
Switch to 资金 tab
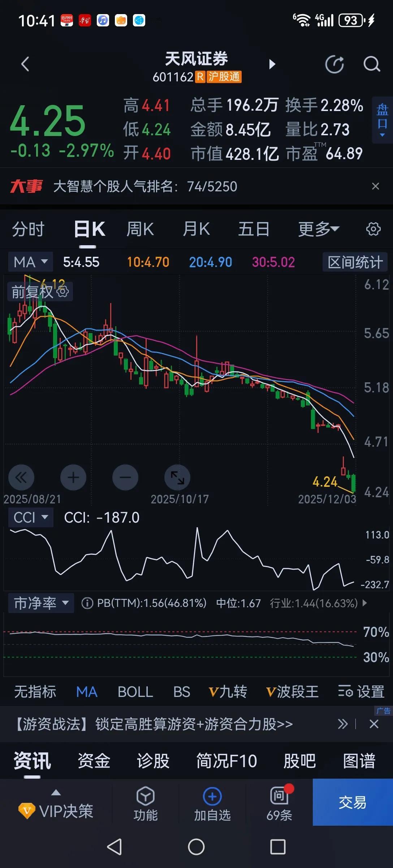94,761
